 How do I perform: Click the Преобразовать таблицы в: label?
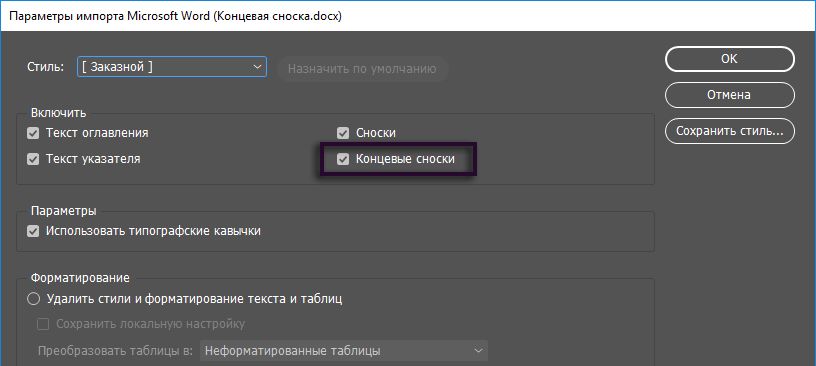(x=116, y=351)
